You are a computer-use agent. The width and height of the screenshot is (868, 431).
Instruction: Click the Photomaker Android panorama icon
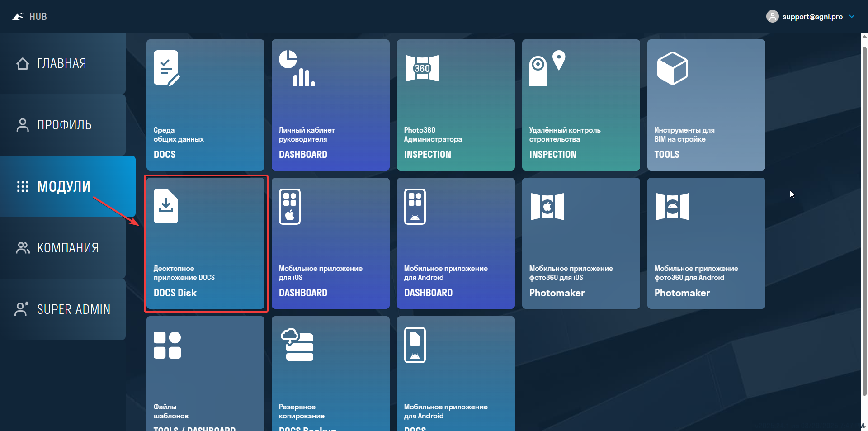[x=672, y=207]
